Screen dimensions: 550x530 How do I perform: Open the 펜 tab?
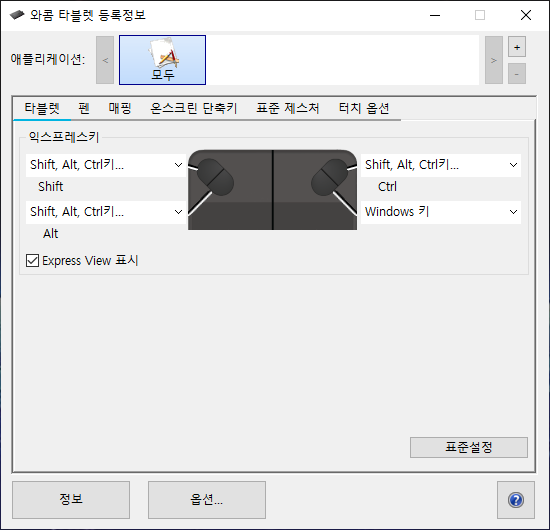coord(84,108)
